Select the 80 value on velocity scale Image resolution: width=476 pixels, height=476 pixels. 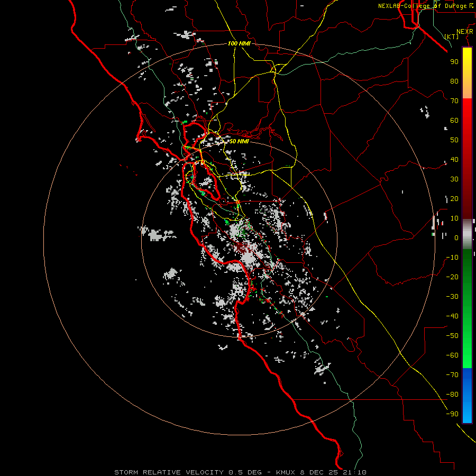coord(454,81)
